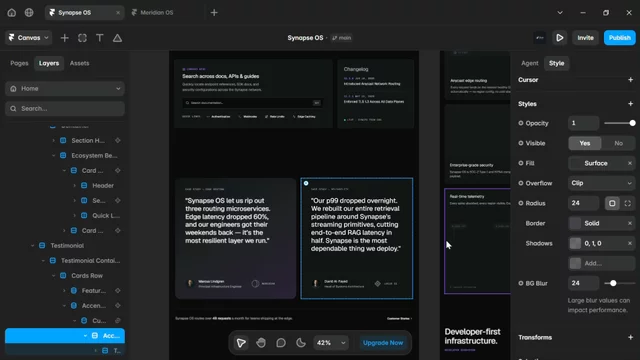Viewport: 640px width, 360px height.
Task: Click Upgrade Now link
Action: (x=383, y=343)
